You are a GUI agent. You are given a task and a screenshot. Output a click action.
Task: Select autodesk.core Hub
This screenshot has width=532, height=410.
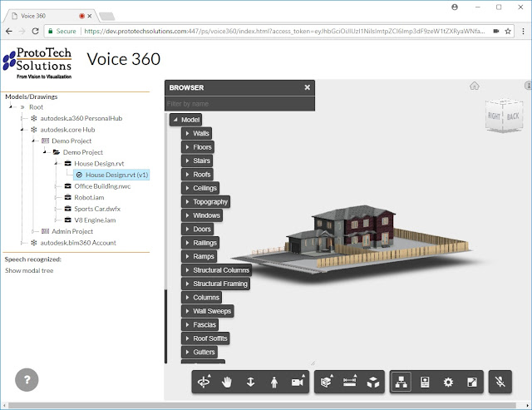point(67,130)
